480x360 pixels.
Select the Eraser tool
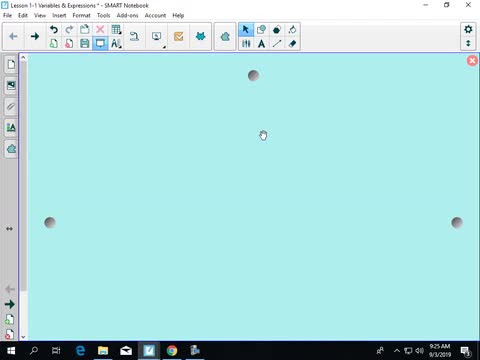pos(292,43)
